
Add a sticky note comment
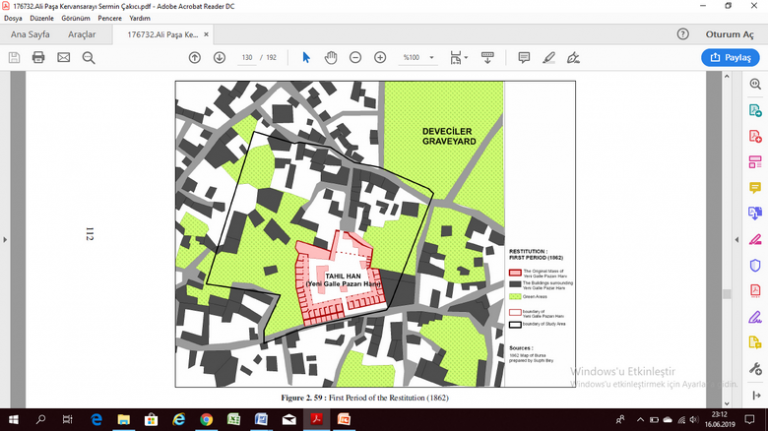(523, 57)
